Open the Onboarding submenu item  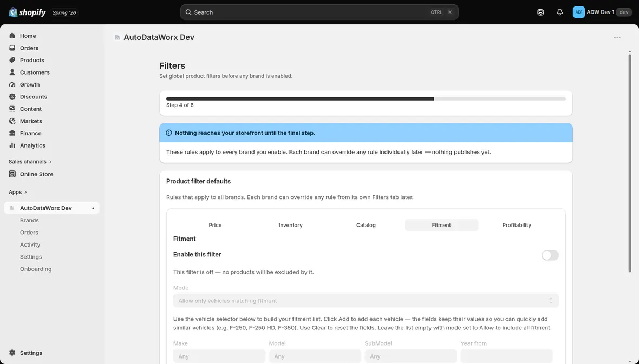click(x=36, y=269)
